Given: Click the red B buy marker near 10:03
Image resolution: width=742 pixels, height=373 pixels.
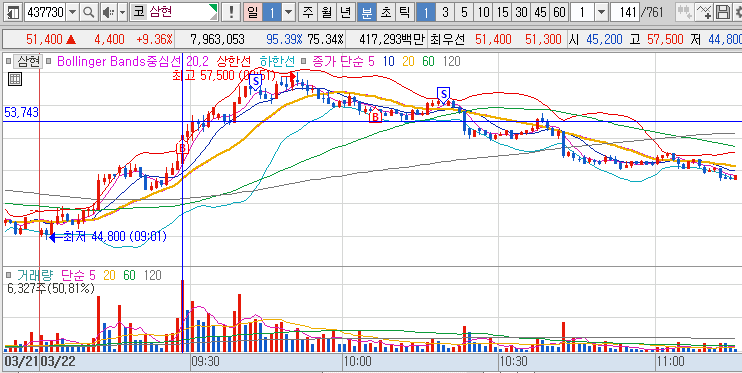Looking at the screenshot, I should 375,115.
